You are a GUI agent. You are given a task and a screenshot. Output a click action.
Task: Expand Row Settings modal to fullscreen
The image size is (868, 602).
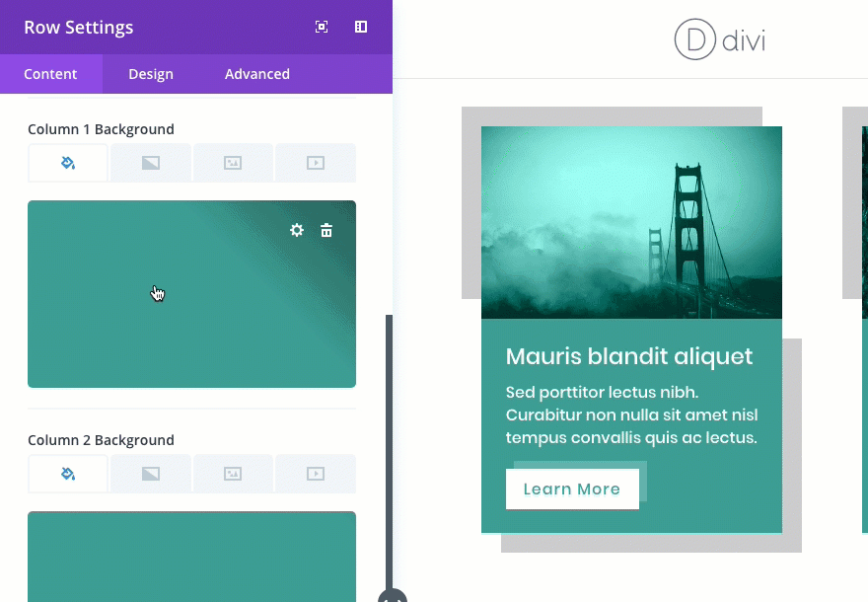pyautogui.click(x=322, y=27)
